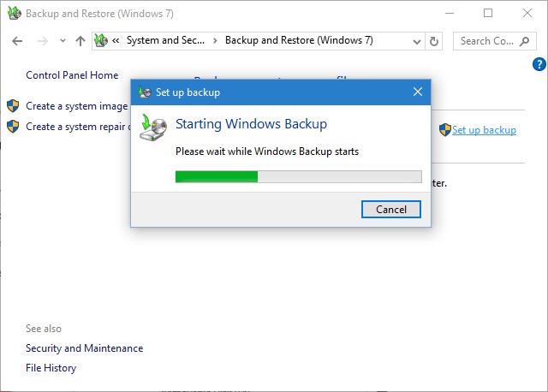Click the shield icon next to Set up backup link
Image resolution: width=548 pixels, height=392 pixels.
[445, 129]
